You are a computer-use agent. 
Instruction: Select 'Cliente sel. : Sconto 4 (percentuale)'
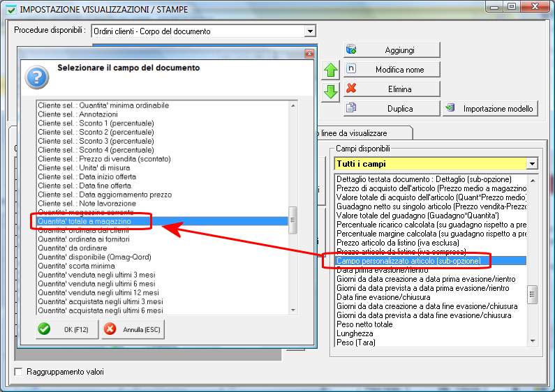click(x=163, y=150)
